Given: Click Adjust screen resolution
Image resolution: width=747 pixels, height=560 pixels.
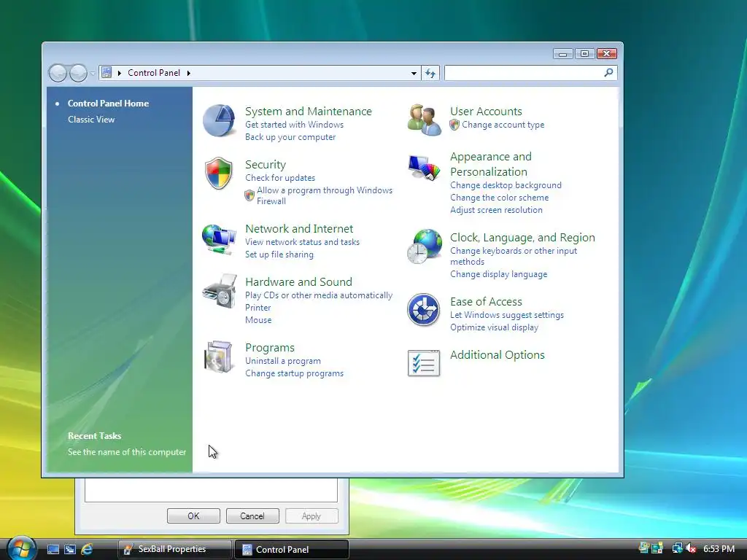Looking at the screenshot, I should [x=496, y=210].
